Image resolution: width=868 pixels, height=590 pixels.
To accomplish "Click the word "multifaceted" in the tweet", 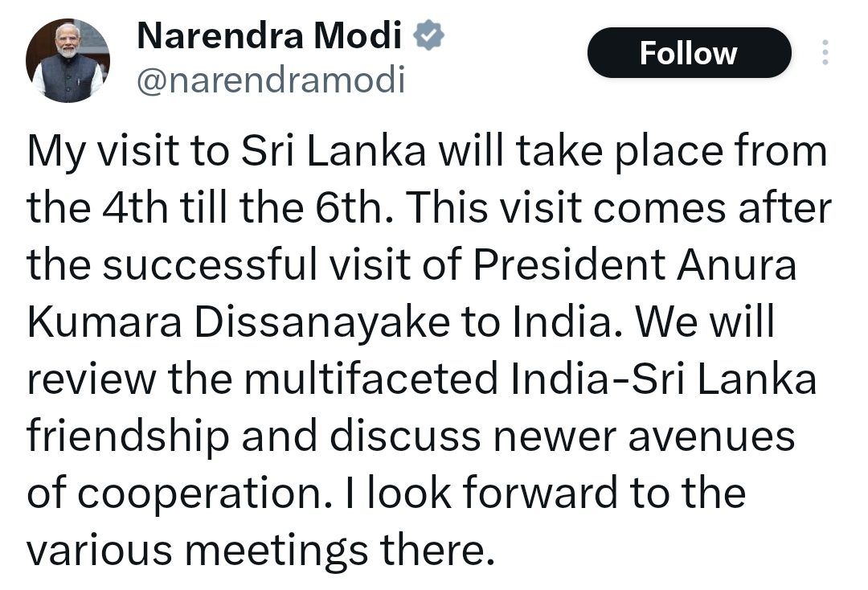I will 371,379.
